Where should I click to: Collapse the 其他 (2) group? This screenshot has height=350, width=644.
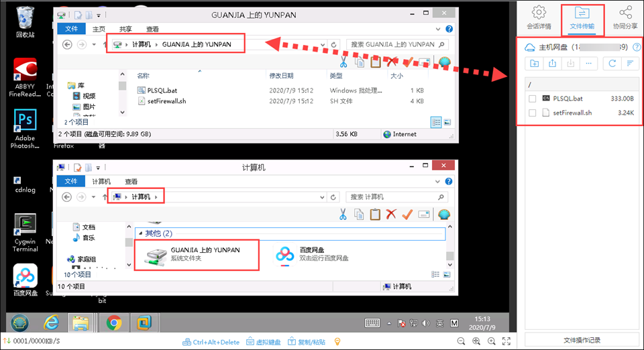pyautogui.click(x=141, y=233)
